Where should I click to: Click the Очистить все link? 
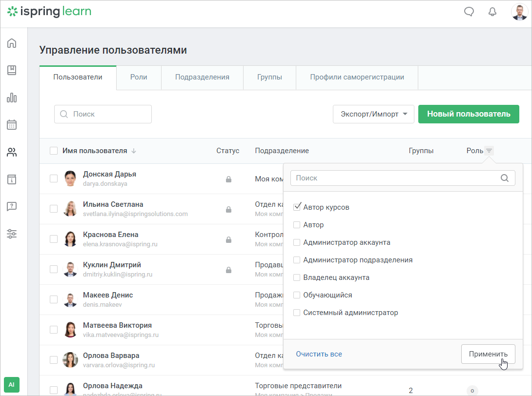(x=319, y=354)
